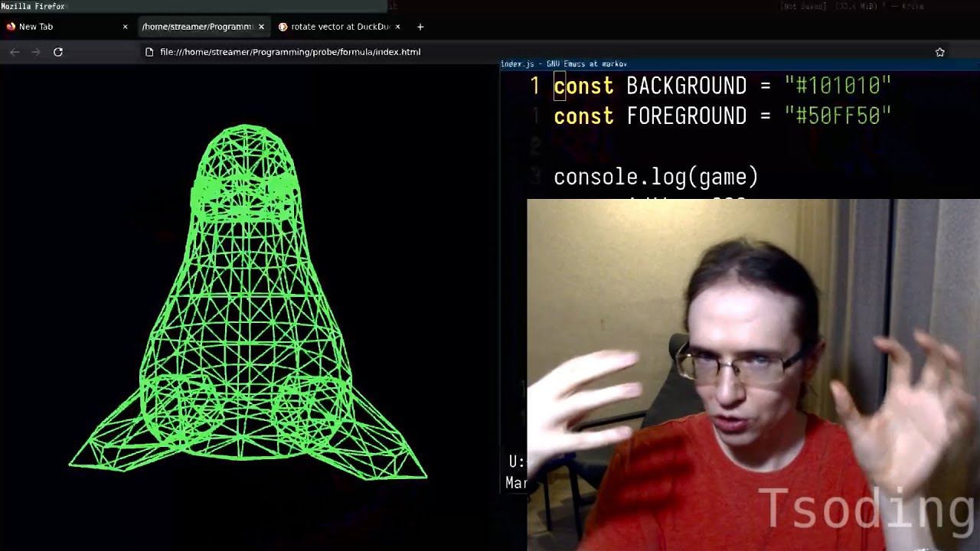
Task: Click the Firefox favicon on the New Tab
Action: 10,27
